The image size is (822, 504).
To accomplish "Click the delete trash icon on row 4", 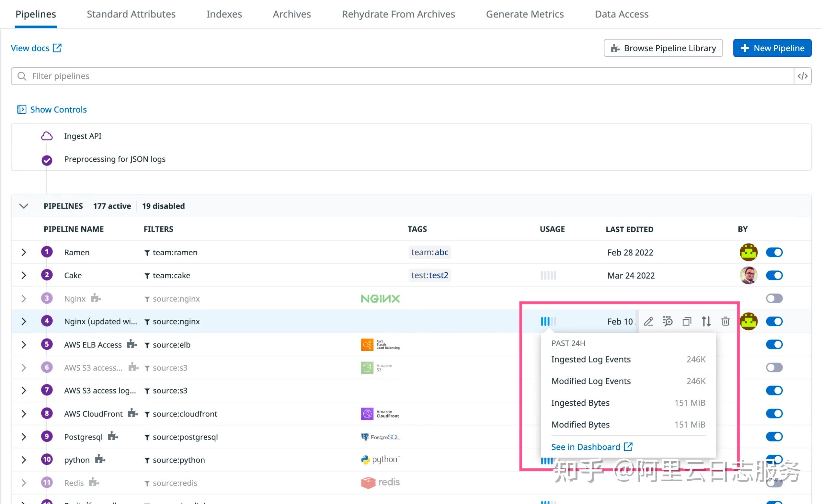I will click(x=725, y=321).
